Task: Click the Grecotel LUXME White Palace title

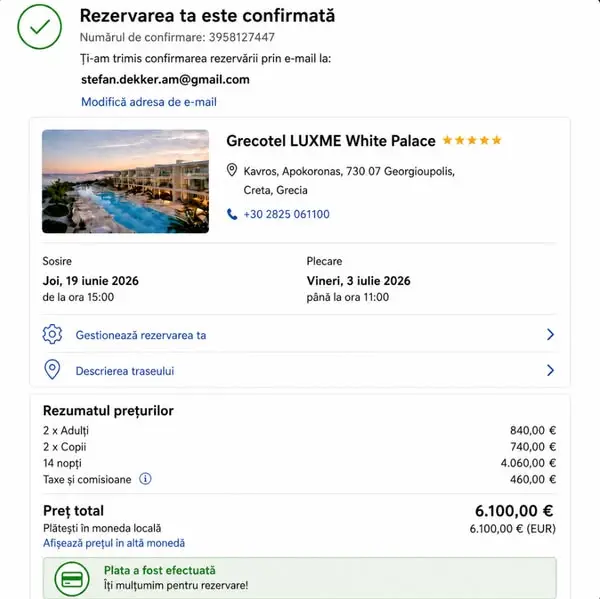Action: (331, 141)
